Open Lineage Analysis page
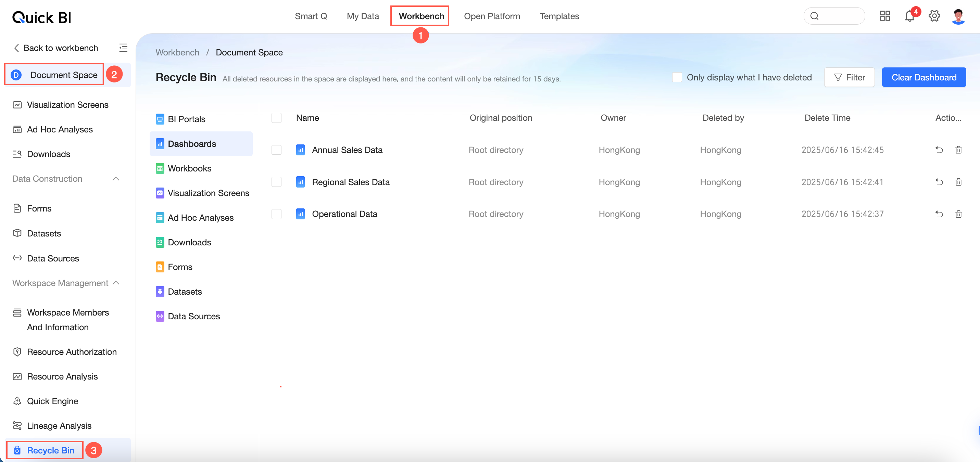 tap(59, 425)
